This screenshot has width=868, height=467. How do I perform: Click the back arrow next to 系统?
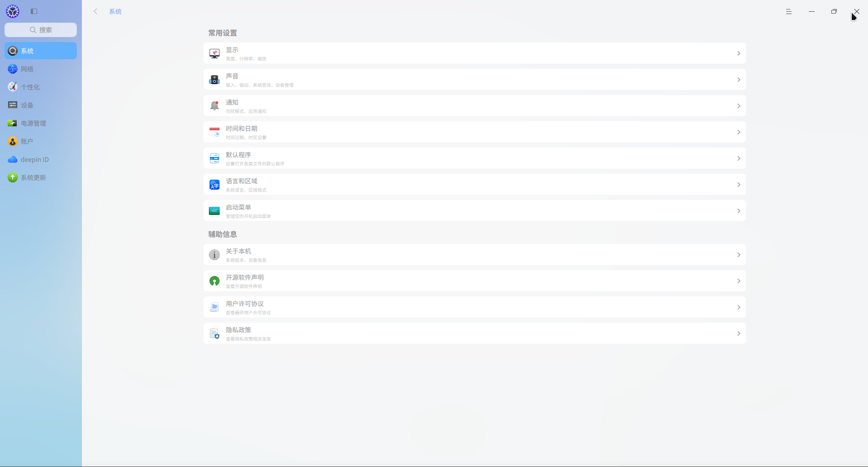coord(95,11)
